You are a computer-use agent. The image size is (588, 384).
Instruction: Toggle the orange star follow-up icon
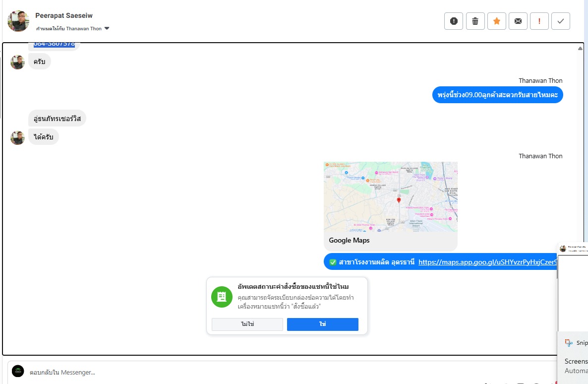496,21
